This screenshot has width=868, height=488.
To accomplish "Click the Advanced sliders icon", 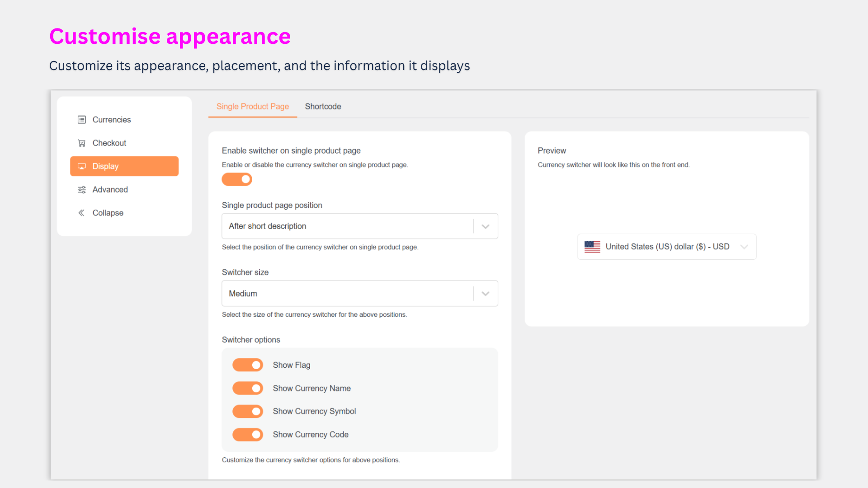I will (x=81, y=190).
